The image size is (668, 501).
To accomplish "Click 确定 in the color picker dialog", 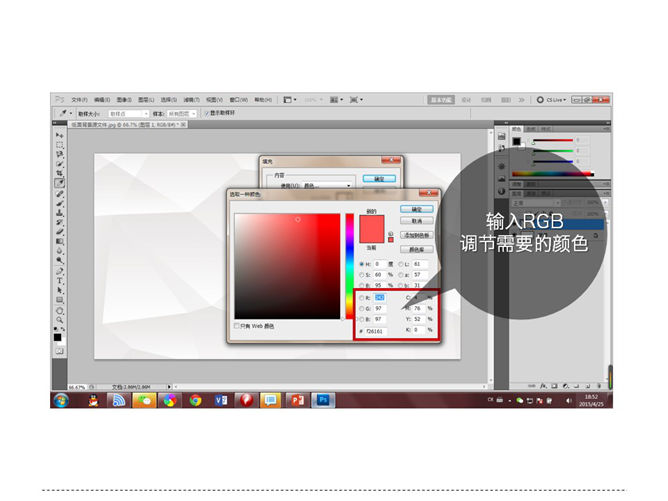I will (417, 209).
